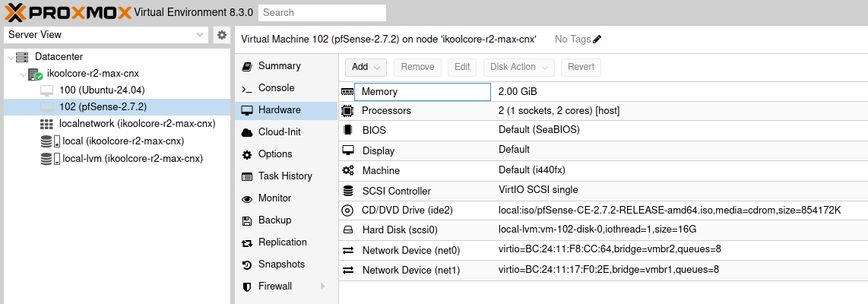Click the localnetwork grid icon
Image resolution: width=868 pixels, height=304 pixels.
[47, 124]
